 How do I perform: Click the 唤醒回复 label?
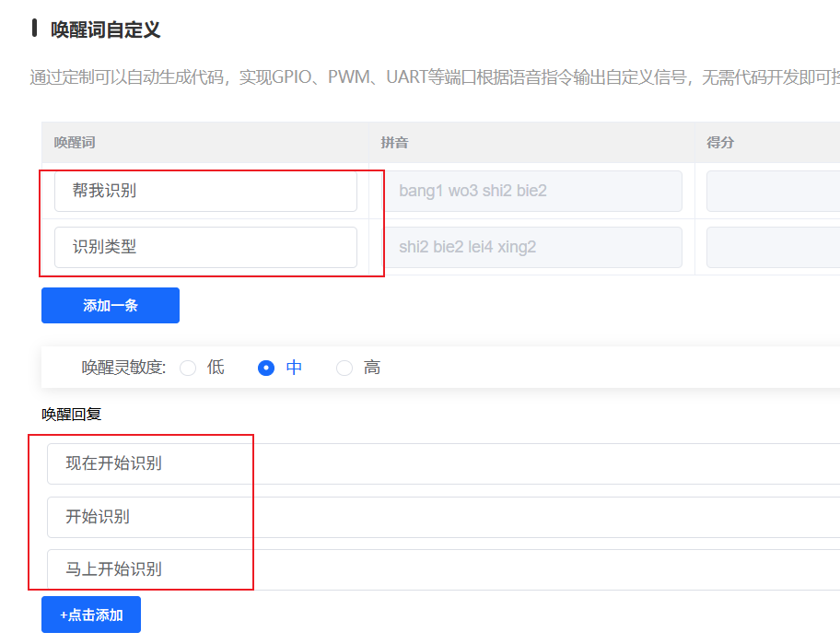(71, 415)
